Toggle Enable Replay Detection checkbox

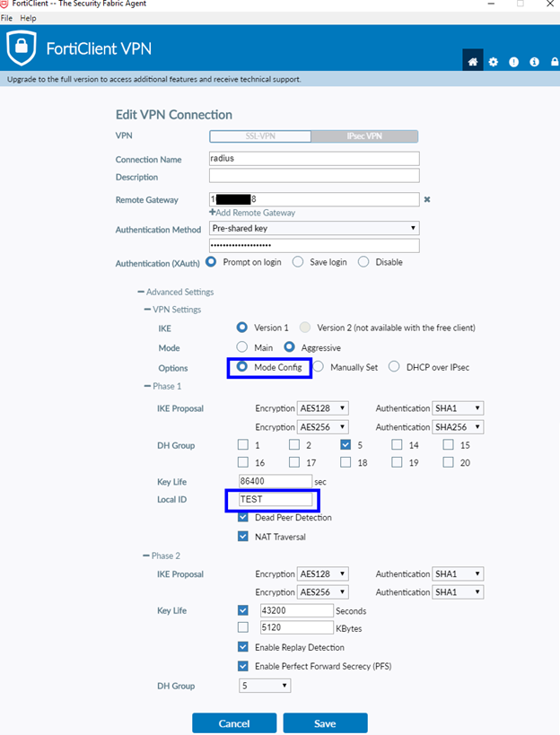point(242,647)
